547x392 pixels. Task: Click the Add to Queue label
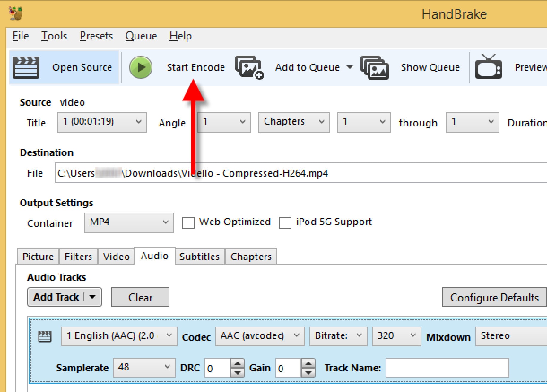pyautogui.click(x=308, y=68)
